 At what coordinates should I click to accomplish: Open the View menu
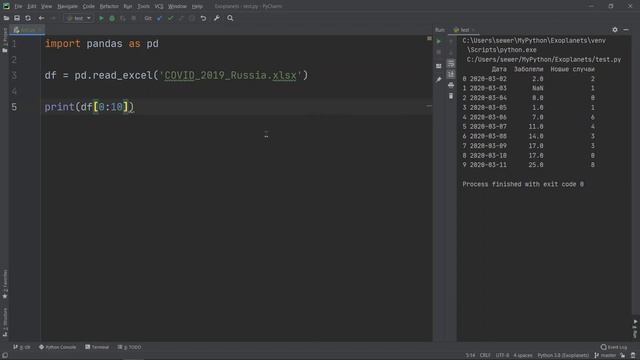click(x=47, y=7)
